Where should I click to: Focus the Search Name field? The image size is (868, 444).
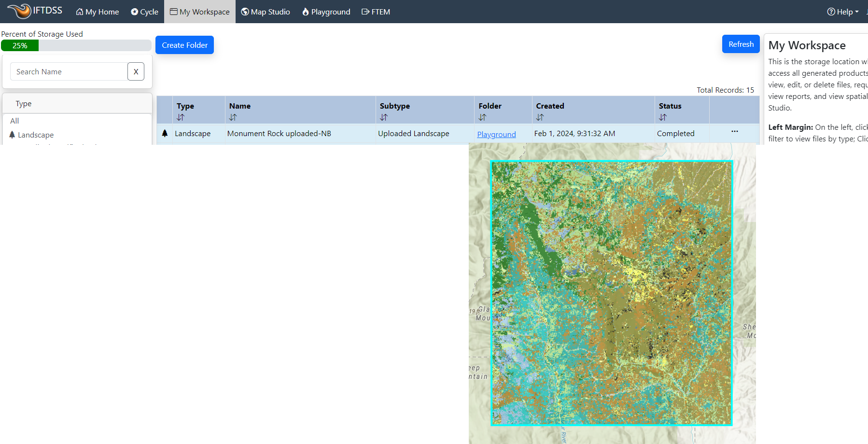[69, 71]
